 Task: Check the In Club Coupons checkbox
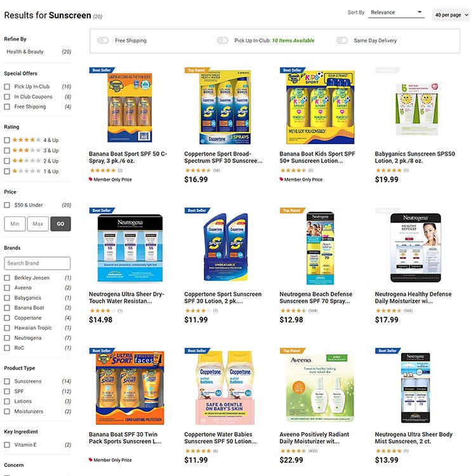coord(7,96)
